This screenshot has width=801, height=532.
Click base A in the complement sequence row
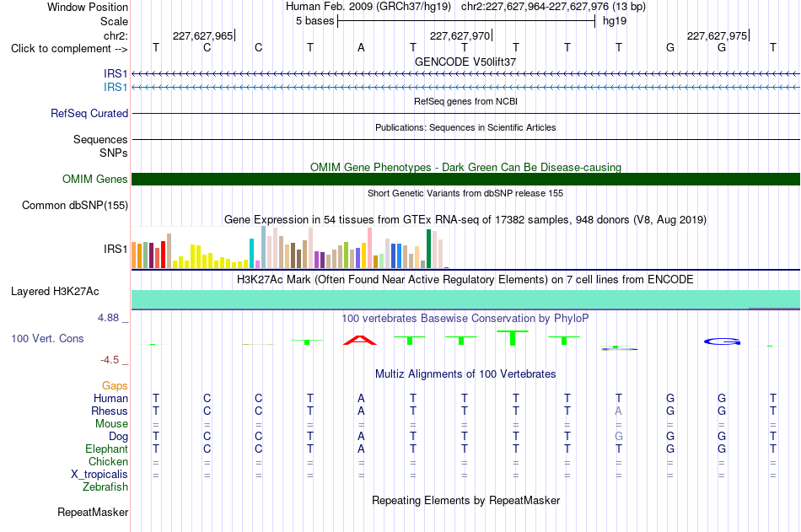pos(361,47)
